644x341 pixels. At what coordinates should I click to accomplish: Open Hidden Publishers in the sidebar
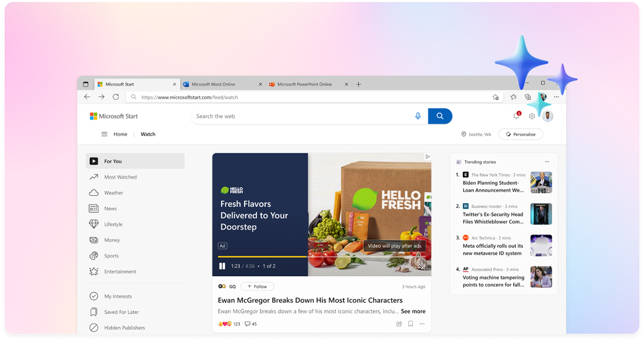(135, 328)
